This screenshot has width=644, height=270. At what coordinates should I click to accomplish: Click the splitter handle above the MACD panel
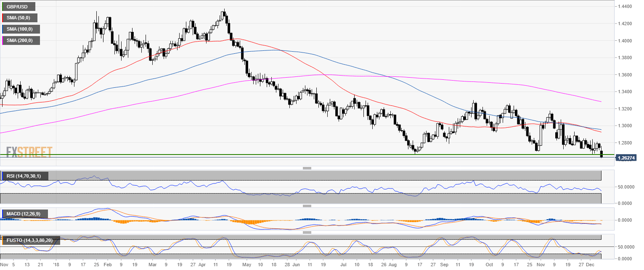307,206
